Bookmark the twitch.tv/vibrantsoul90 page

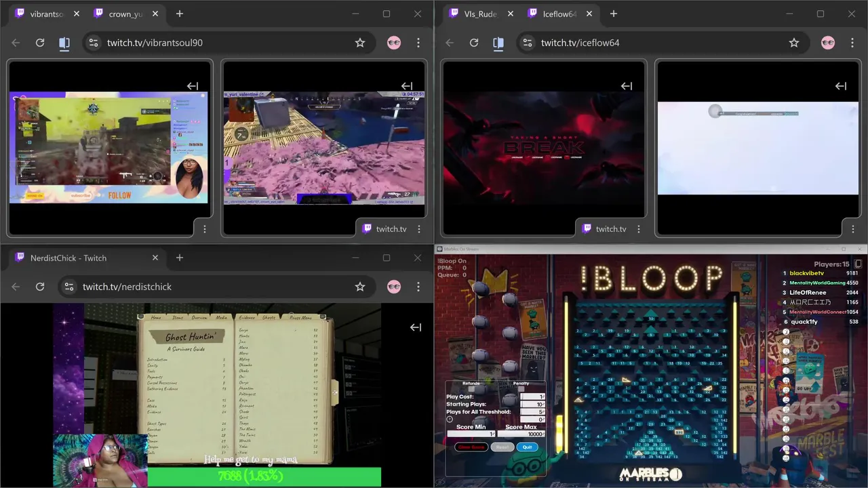pos(360,43)
